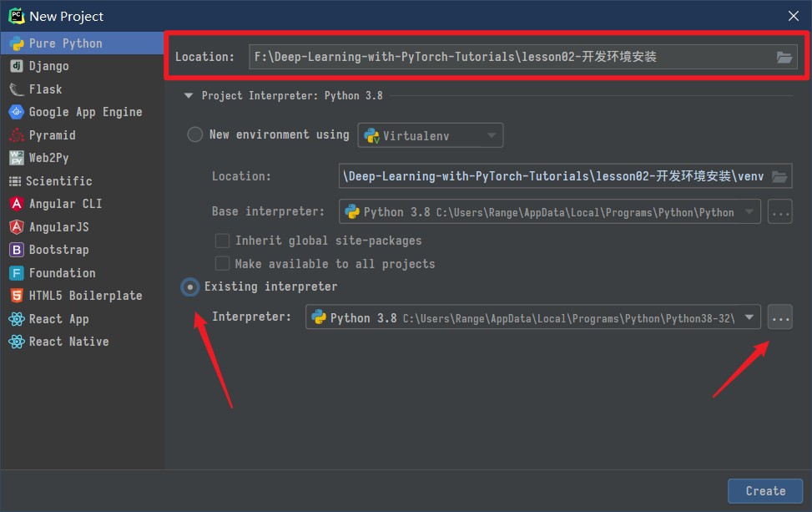
Task: Click the project Location path field
Action: [523, 57]
